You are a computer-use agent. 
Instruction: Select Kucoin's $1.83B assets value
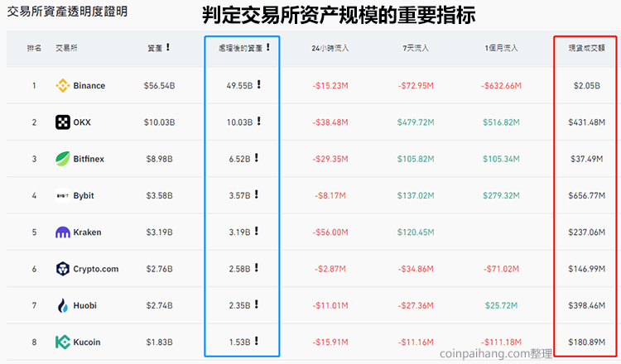point(159,342)
